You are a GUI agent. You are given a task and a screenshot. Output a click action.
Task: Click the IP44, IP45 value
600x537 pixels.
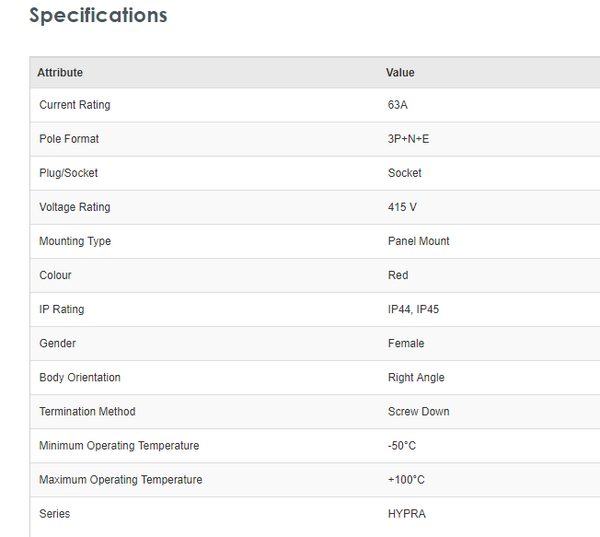coord(413,309)
